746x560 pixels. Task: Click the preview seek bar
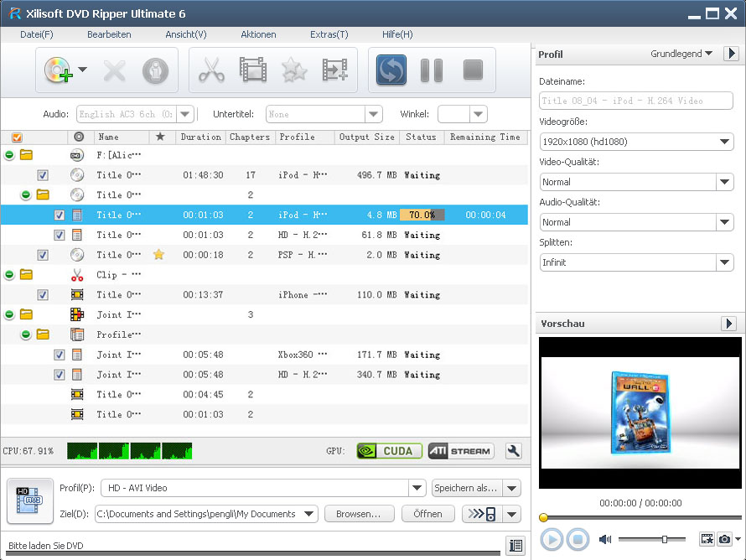point(640,517)
